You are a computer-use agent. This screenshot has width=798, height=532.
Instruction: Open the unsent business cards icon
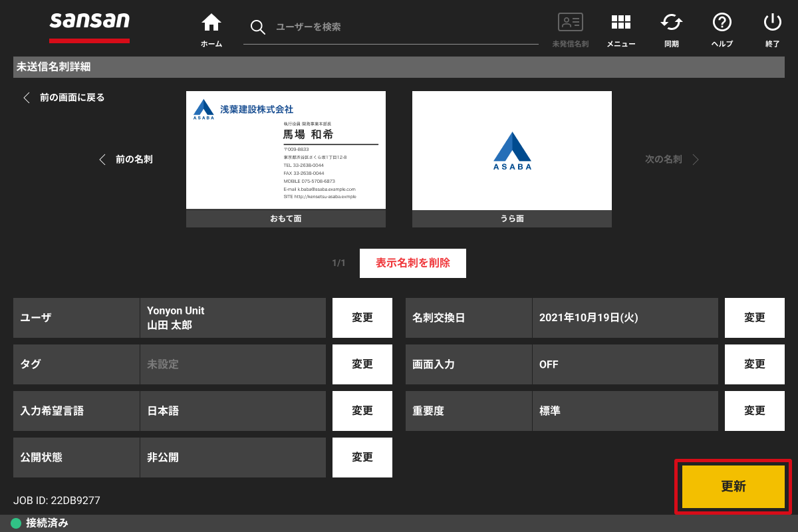click(x=570, y=23)
